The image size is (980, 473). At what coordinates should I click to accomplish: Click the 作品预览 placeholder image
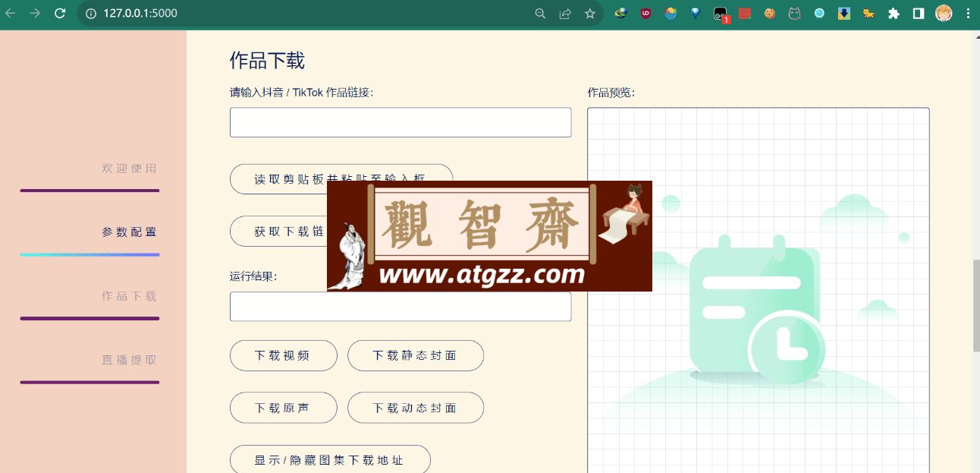759,290
